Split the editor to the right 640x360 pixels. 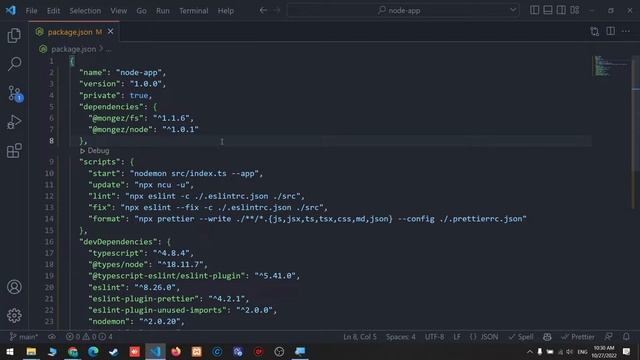pos(611,31)
